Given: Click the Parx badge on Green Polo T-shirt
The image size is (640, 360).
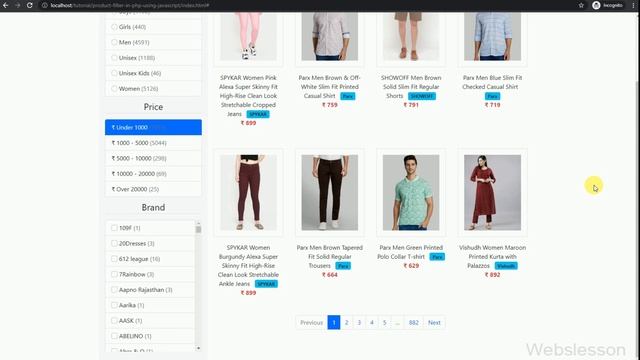Looking at the screenshot, I should tap(437, 257).
